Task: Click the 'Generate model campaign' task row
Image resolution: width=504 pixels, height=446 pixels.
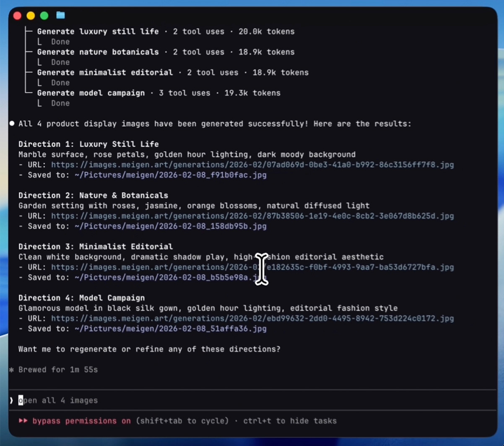Action: tap(158, 93)
